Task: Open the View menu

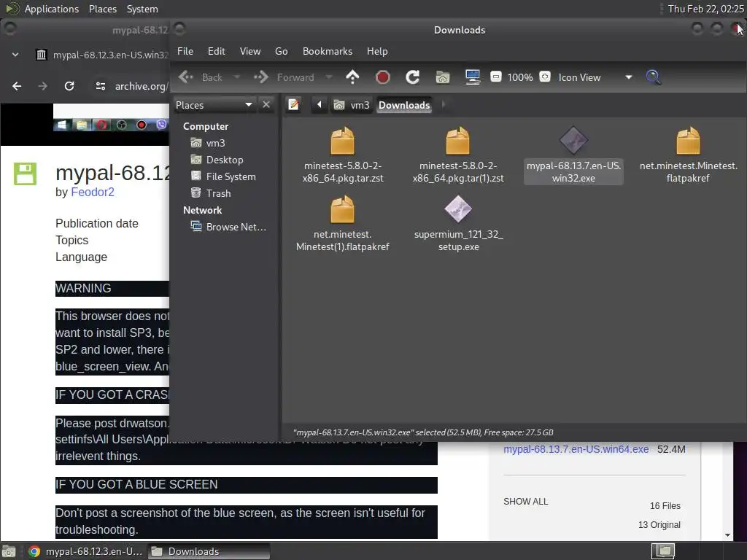Action: [x=250, y=51]
